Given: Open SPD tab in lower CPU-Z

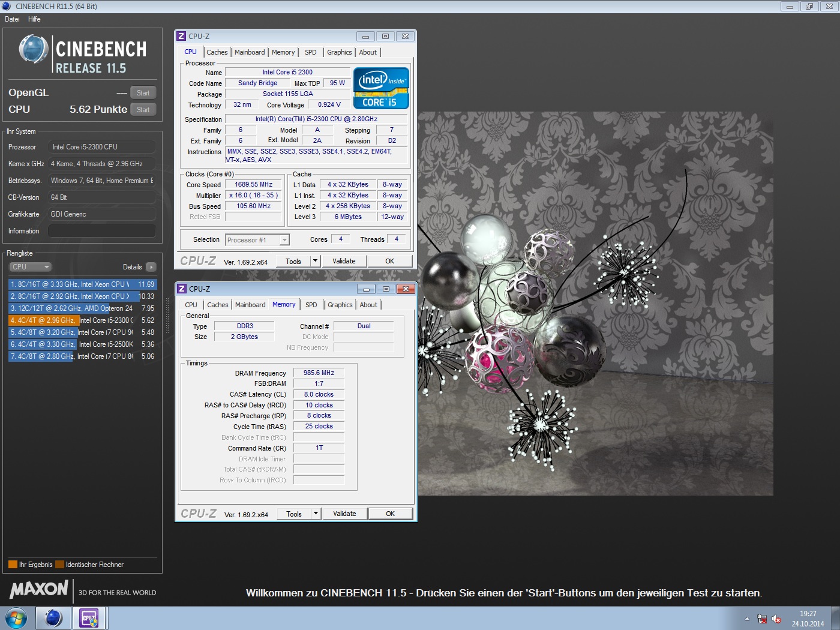Looking at the screenshot, I should pos(311,305).
